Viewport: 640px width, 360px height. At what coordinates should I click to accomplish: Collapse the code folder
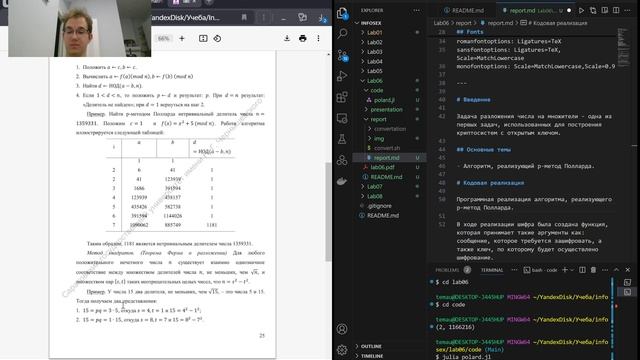coord(390,90)
